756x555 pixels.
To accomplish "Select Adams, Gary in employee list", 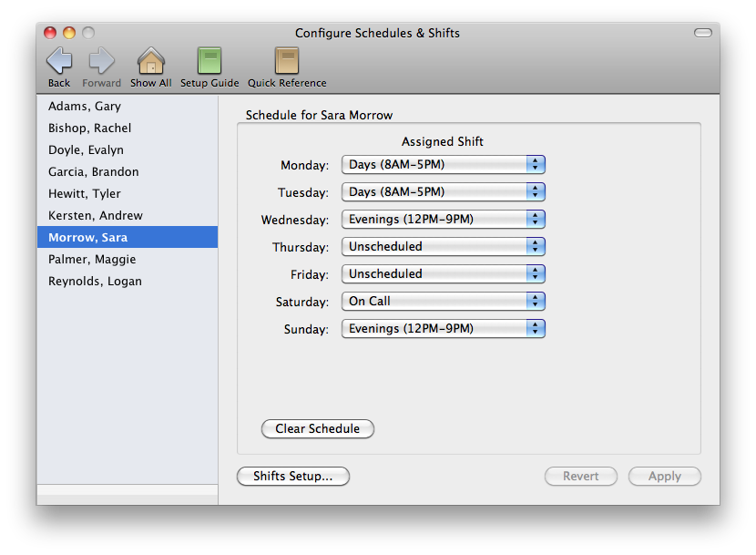I will coord(128,107).
